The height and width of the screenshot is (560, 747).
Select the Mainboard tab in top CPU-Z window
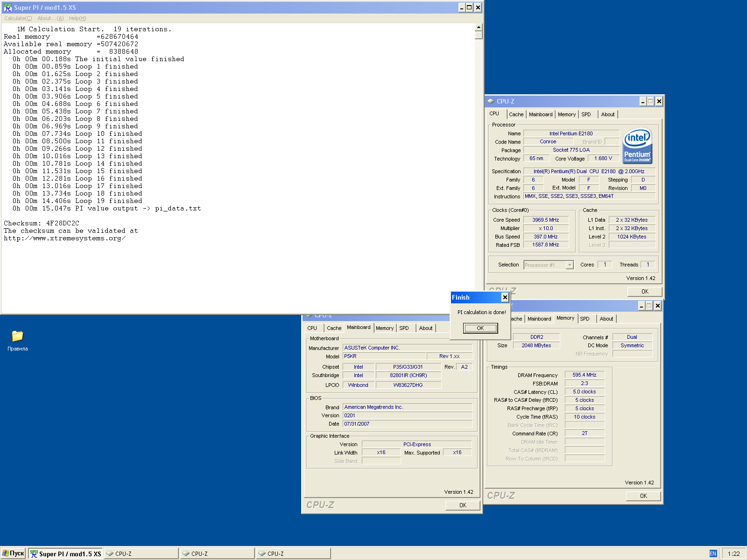point(541,114)
